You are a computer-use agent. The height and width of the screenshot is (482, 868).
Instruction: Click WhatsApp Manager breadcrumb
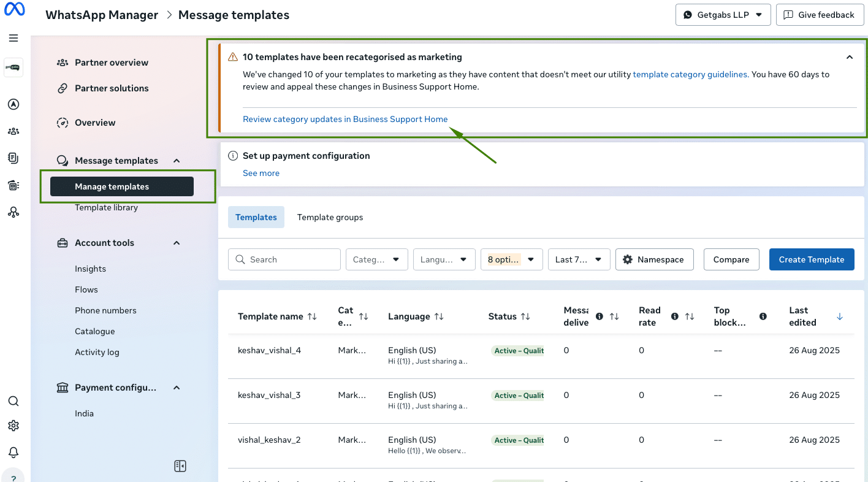point(102,15)
